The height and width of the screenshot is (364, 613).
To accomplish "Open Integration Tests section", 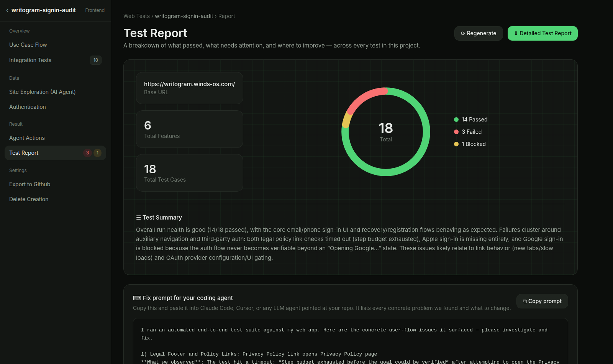I will pos(55,60).
